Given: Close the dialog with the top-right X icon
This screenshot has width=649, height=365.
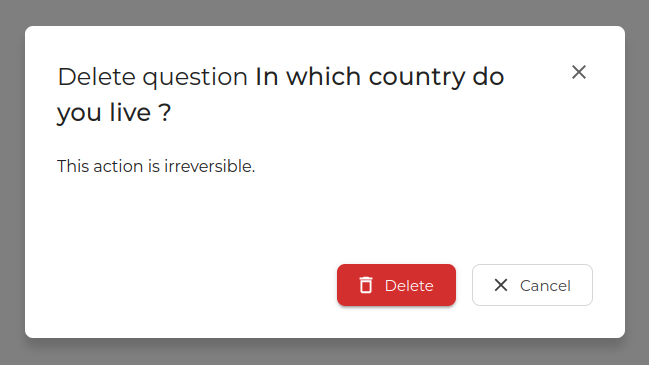Looking at the screenshot, I should [x=579, y=72].
